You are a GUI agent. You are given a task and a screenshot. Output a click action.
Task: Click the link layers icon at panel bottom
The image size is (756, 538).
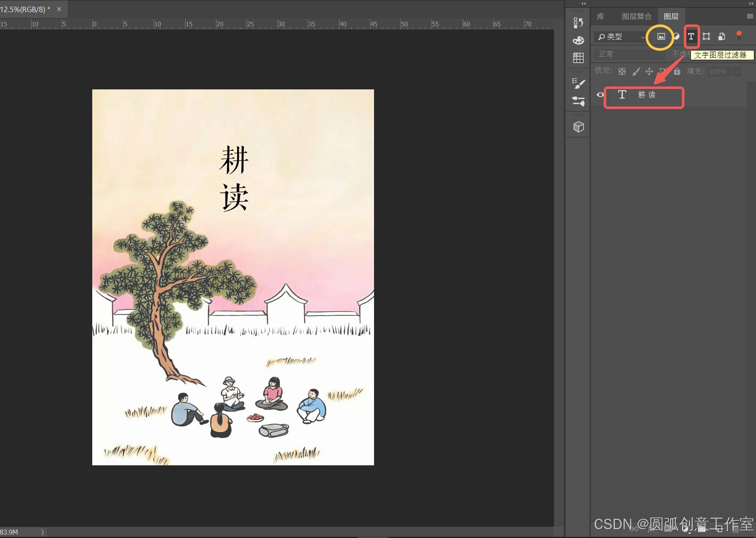click(635, 529)
